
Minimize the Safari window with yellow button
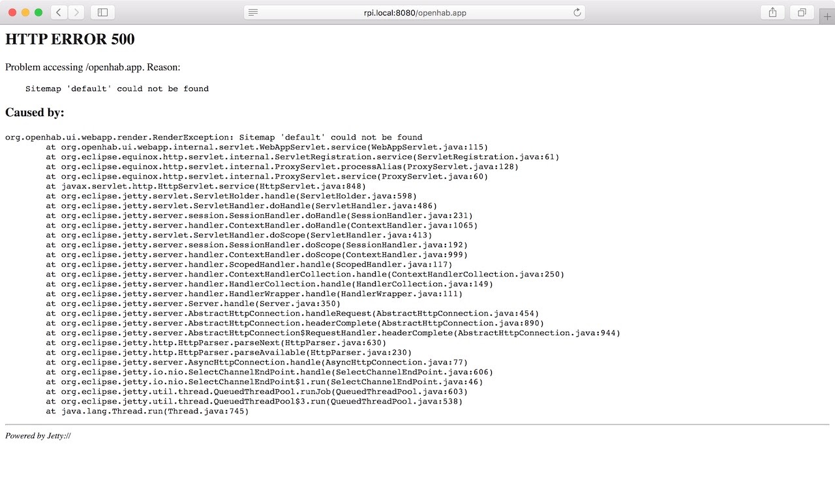[x=25, y=12]
